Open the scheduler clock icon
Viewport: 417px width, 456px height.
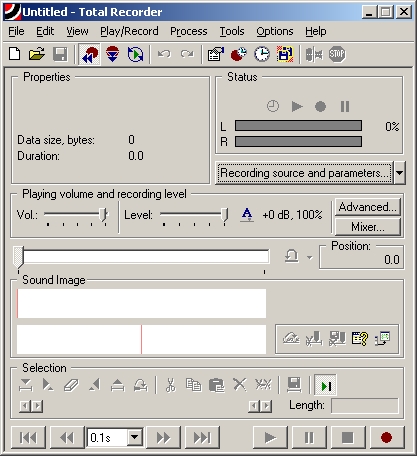pyautogui.click(x=262, y=54)
